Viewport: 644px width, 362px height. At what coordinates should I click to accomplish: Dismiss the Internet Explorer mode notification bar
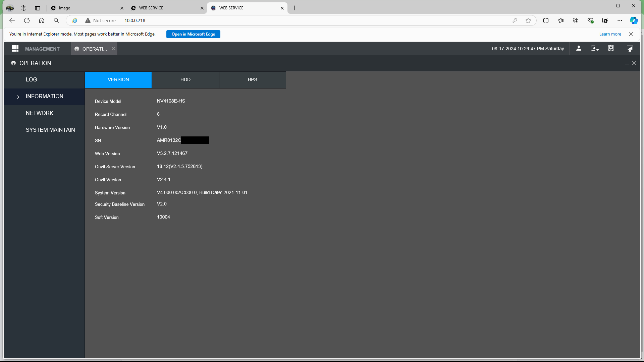631,34
